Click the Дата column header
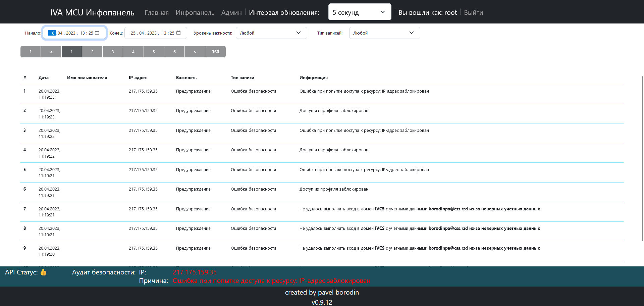This screenshot has width=644, height=306. (44, 78)
